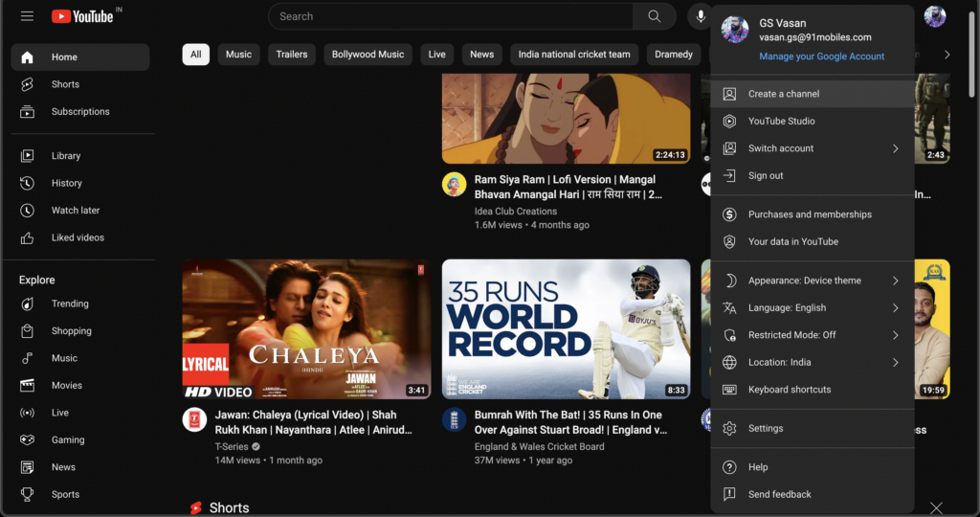Open Ram Siya Ram Lofi video title

click(x=568, y=187)
